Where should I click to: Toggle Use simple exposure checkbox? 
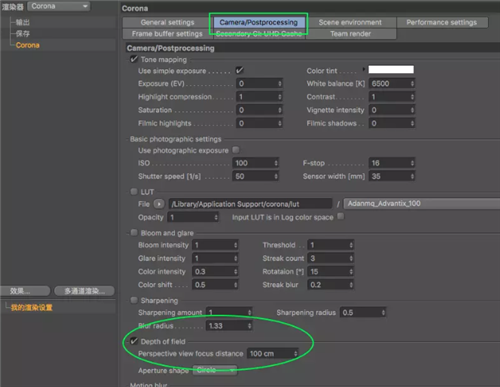coord(239,70)
